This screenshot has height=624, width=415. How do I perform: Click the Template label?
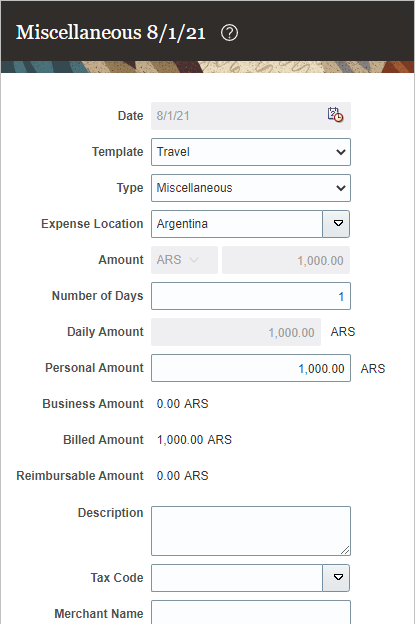click(x=118, y=152)
